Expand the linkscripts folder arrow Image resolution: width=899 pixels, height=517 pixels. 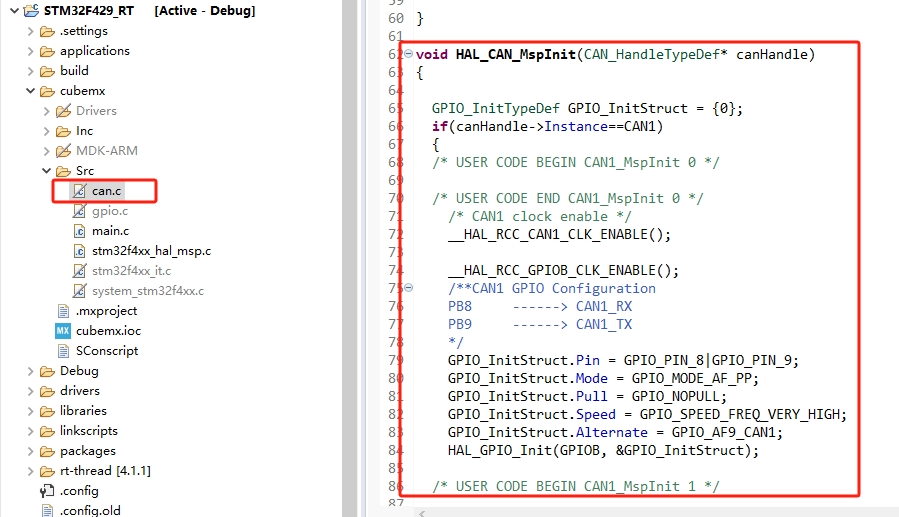click(x=30, y=431)
